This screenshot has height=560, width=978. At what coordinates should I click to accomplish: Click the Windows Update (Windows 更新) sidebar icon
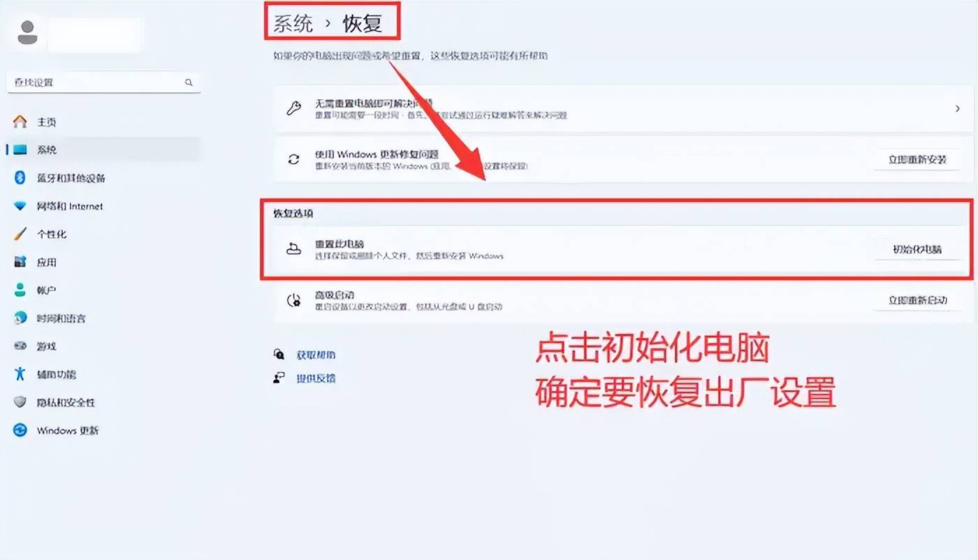tap(20, 430)
